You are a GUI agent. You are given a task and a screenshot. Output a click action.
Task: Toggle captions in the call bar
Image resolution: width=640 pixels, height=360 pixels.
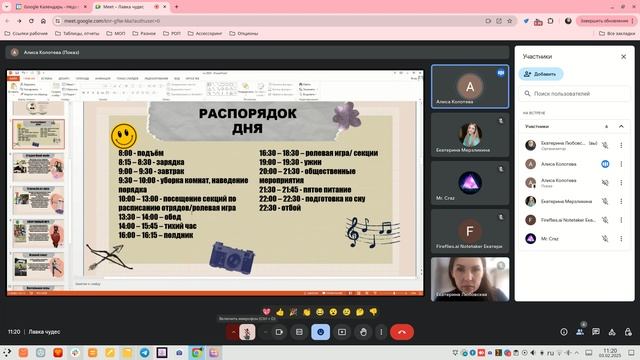pyautogui.click(x=299, y=332)
